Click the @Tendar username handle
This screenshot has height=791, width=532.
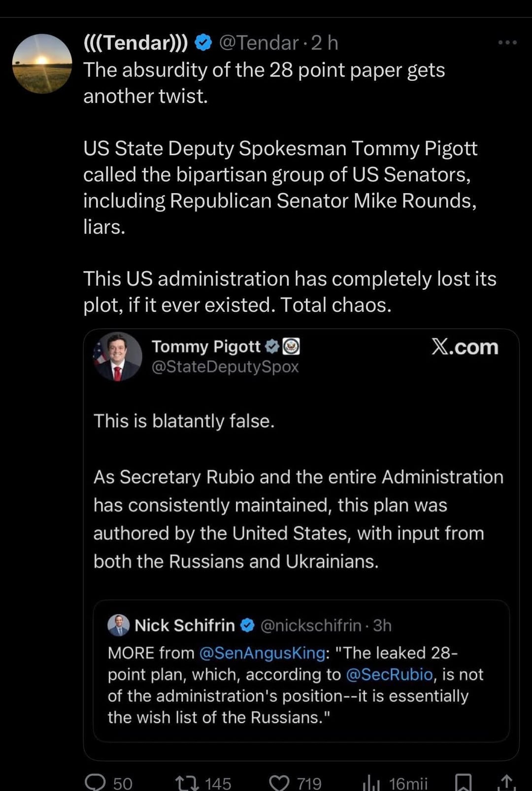258,43
